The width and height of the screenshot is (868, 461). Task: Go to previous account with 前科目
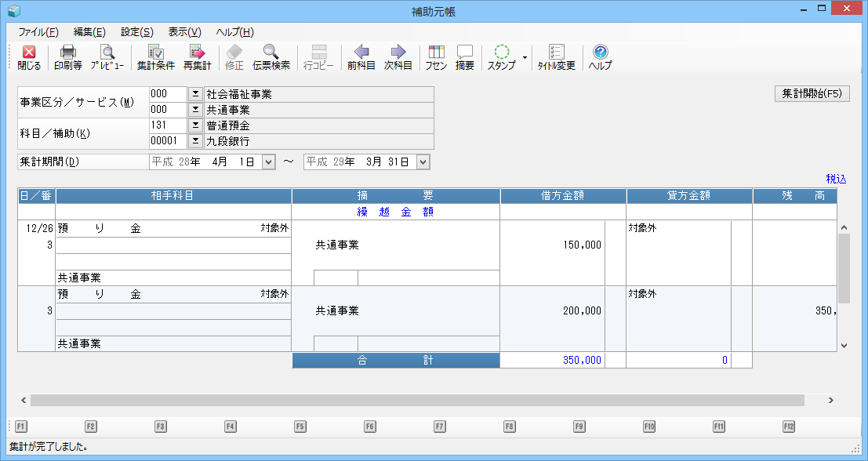point(361,57)
